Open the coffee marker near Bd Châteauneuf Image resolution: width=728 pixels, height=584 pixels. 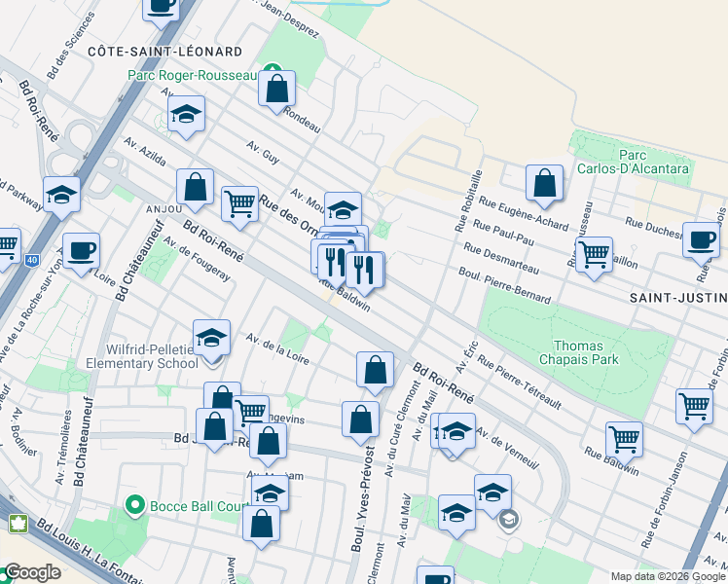81,254
